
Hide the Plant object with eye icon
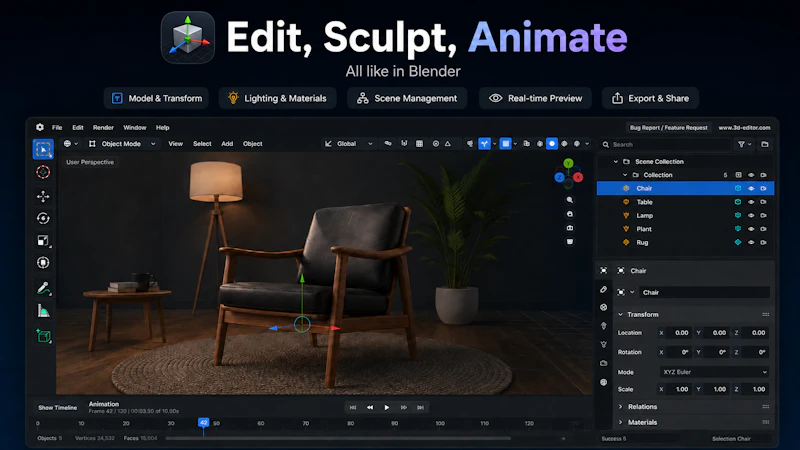click(751, 229)
